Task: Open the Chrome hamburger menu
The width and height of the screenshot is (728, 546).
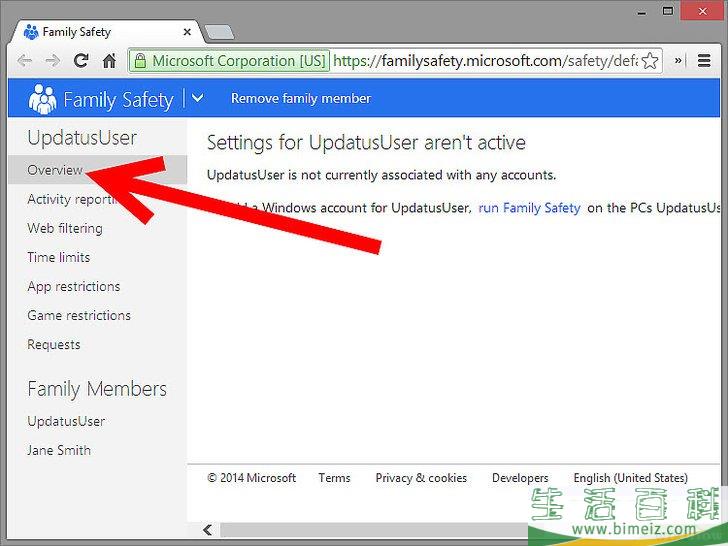Action: coord(704,60)
